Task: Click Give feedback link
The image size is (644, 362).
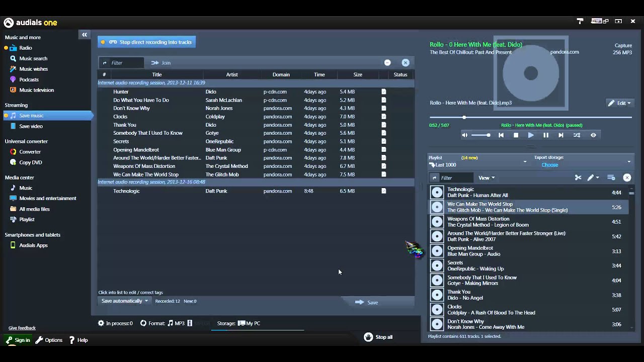Action: [22, 328]
